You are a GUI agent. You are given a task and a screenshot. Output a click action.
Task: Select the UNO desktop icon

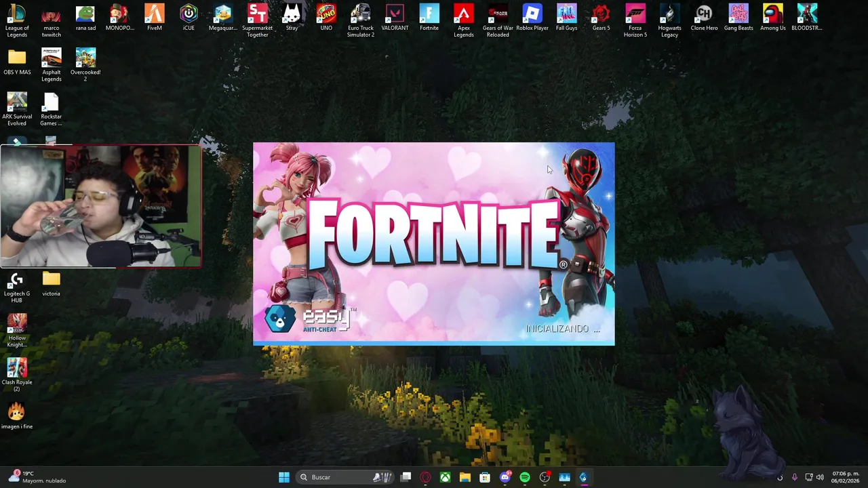326,18
